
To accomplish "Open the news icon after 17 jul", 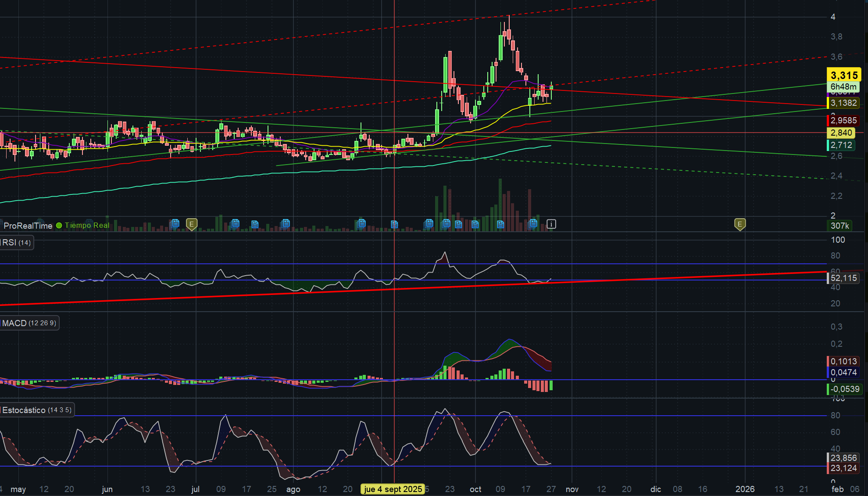I will (x=255, y=224).
